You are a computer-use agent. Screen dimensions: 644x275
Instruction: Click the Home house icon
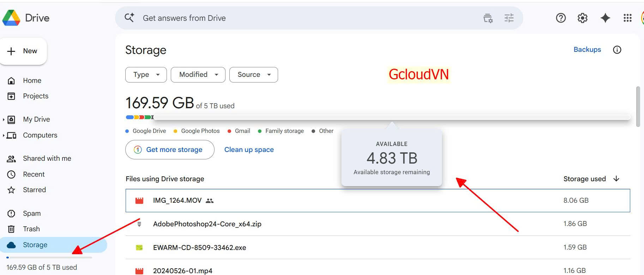pyautogui.click(x=11, y=81)
